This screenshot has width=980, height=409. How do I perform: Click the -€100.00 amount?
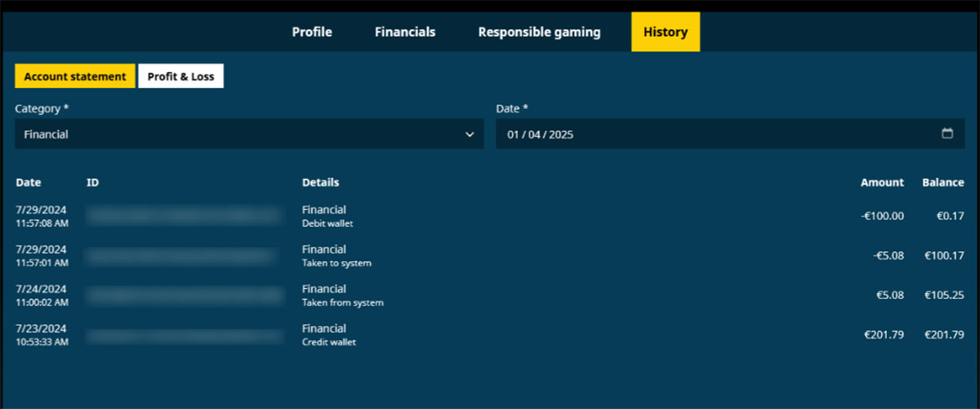pos(883,216)
